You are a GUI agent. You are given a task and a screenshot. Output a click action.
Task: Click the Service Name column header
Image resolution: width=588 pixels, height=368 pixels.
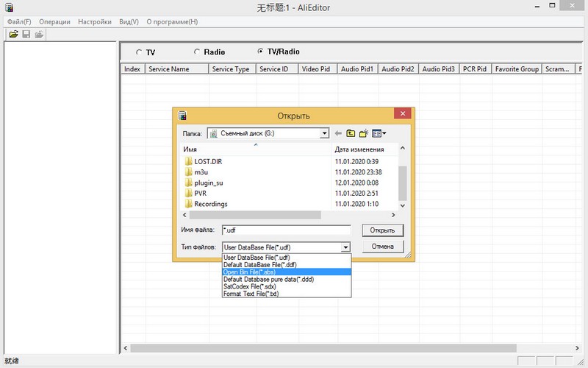(x=177, y=69)
